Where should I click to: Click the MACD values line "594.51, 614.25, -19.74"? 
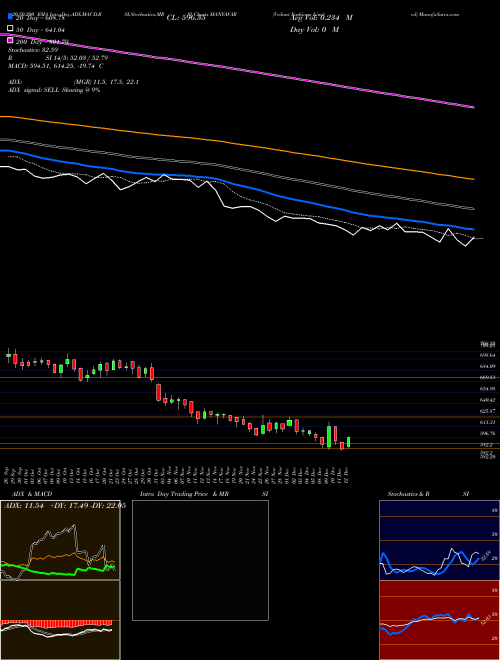pos(56,66)
